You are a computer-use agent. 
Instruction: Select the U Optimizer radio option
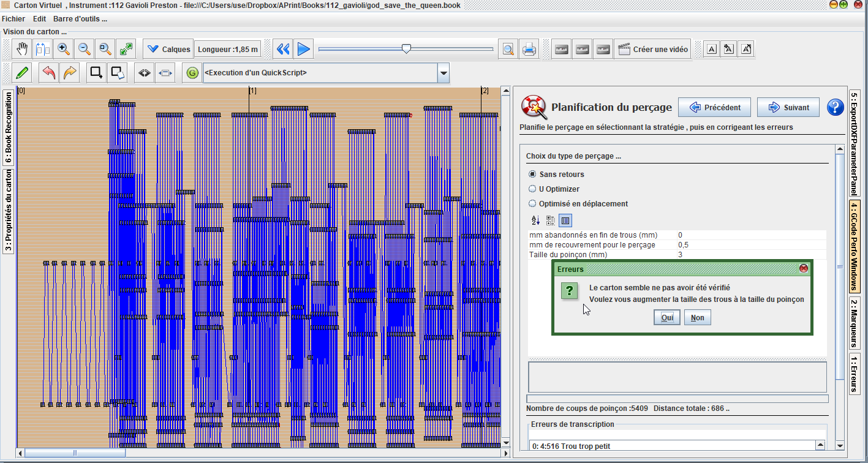(532, 189)
